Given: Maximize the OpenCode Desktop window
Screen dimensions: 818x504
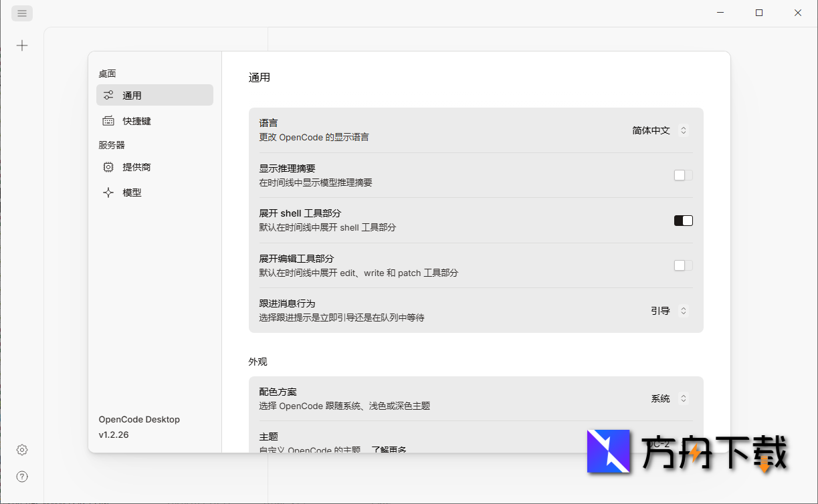Looking at the screenshot, I should (x=759, y=12).
